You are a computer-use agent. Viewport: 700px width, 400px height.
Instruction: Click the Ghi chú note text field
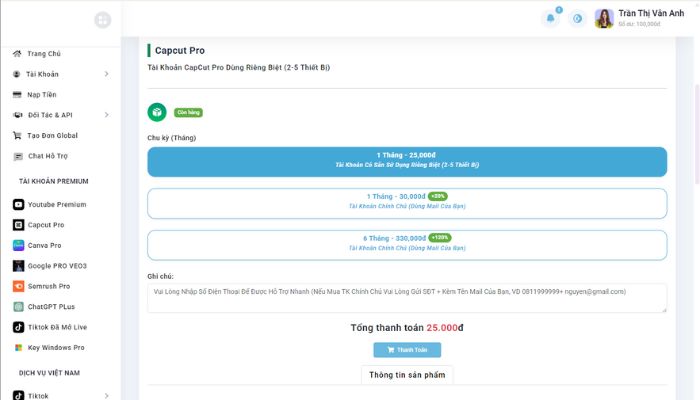(x=407, y=298)
